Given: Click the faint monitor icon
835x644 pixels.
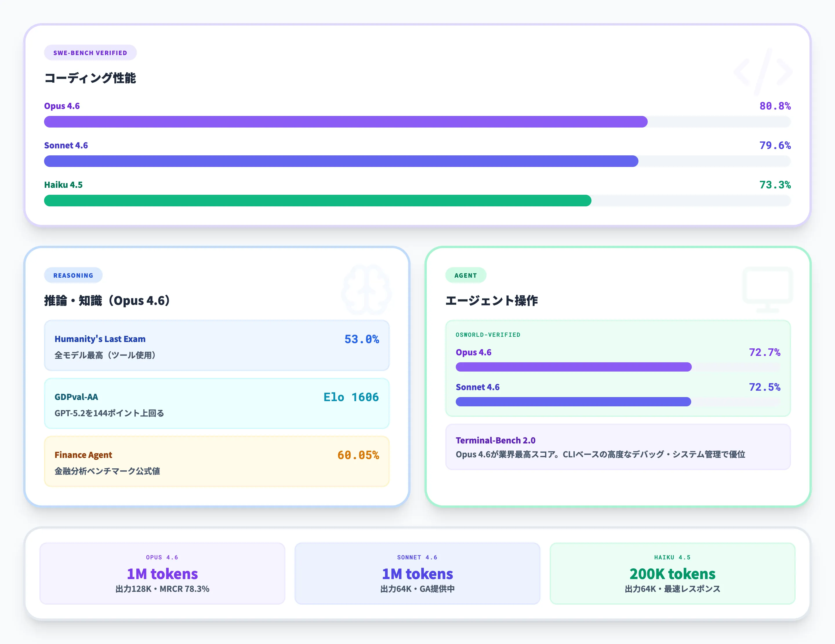Looking at the screenshot, I should point(767,289).
